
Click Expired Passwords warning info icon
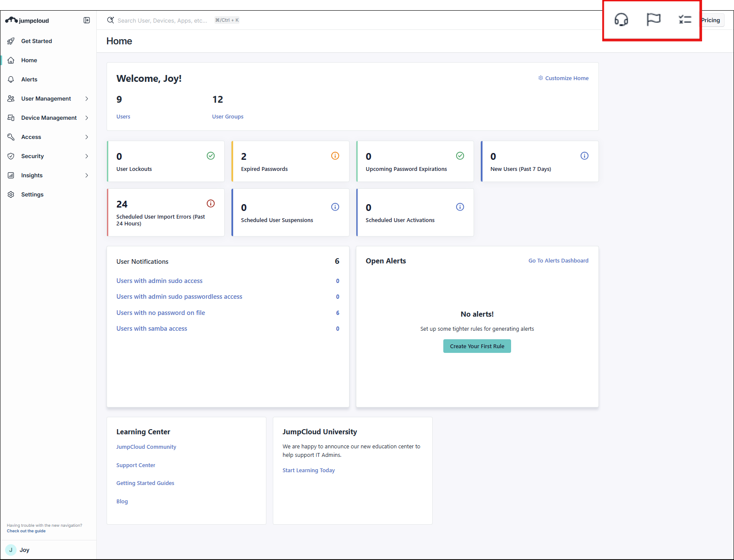coord(335,156)
